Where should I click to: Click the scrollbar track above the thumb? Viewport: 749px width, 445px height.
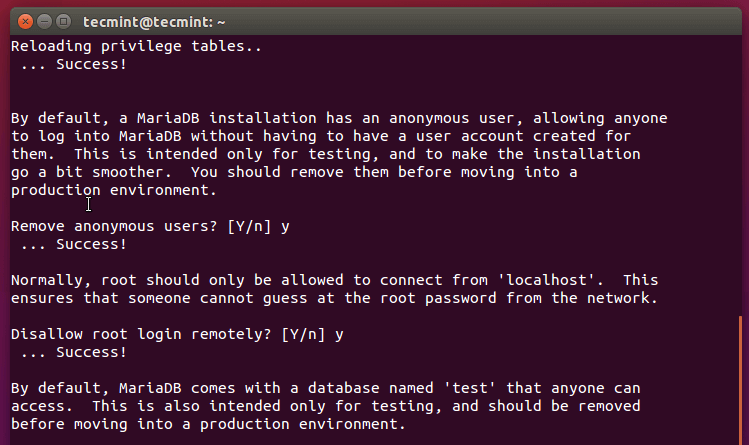tap(741, 170)
